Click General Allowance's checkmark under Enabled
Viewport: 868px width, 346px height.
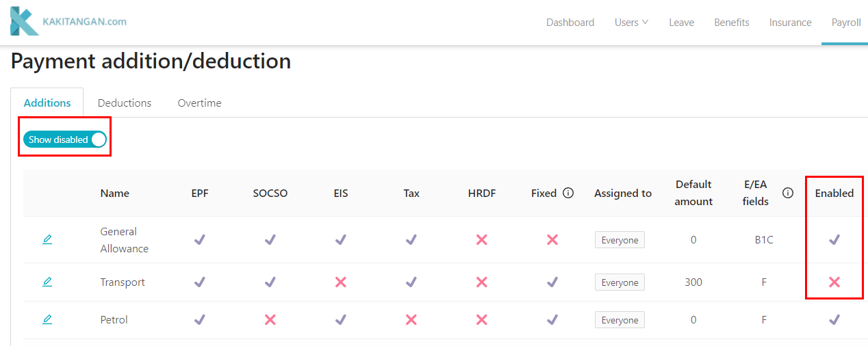point(834,239)
